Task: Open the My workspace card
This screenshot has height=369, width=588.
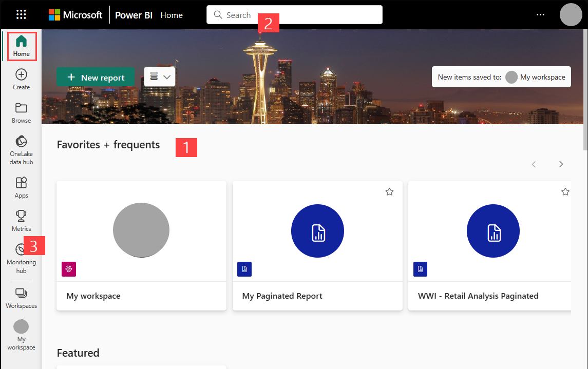Action: pyautogui.click(x=141, y=245)
